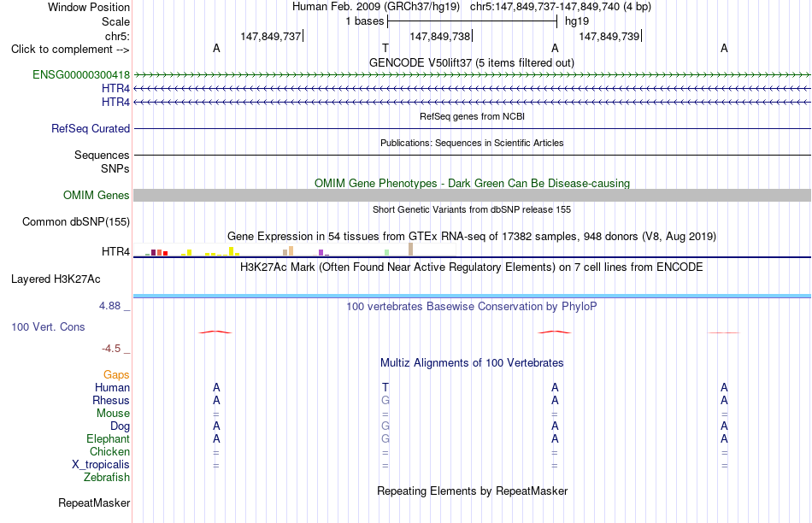Click the orange Gaps label
Viewport: 812px width, 523px height.
[x=116, y=374]
